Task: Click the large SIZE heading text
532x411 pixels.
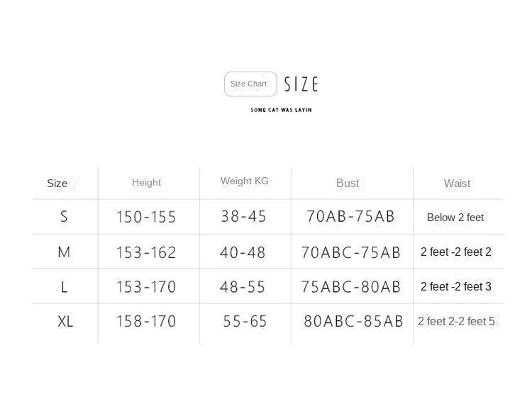Action: tap(301, 84)
